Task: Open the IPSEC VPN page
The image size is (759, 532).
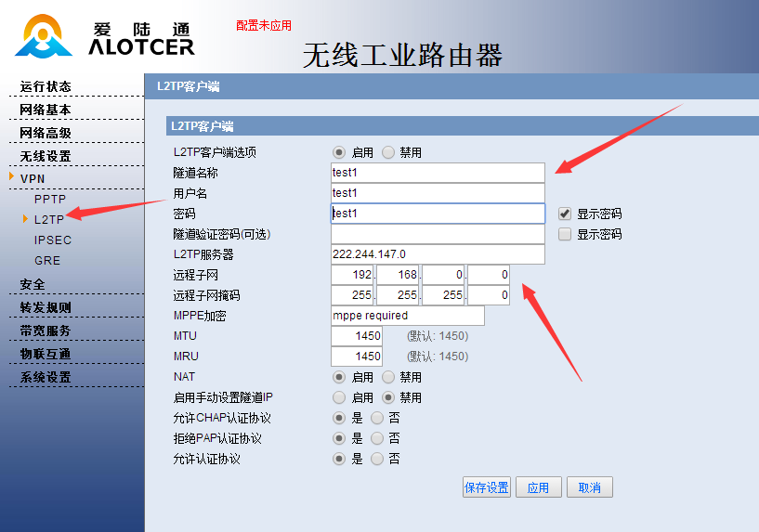Action: (x=53, y=240)
